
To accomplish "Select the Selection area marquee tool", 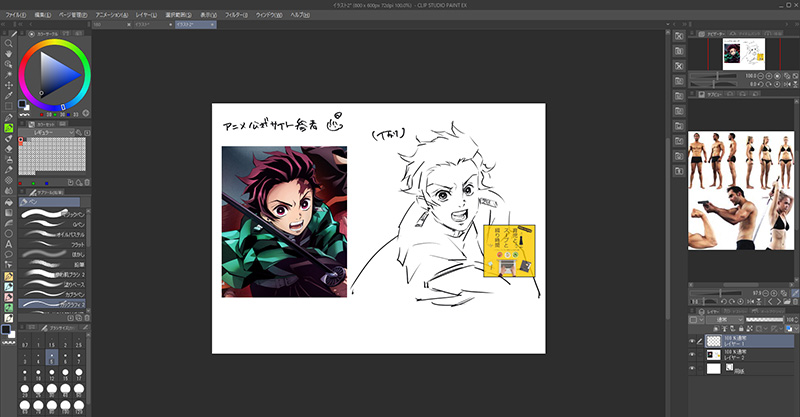I will click(x=9, y=106).
